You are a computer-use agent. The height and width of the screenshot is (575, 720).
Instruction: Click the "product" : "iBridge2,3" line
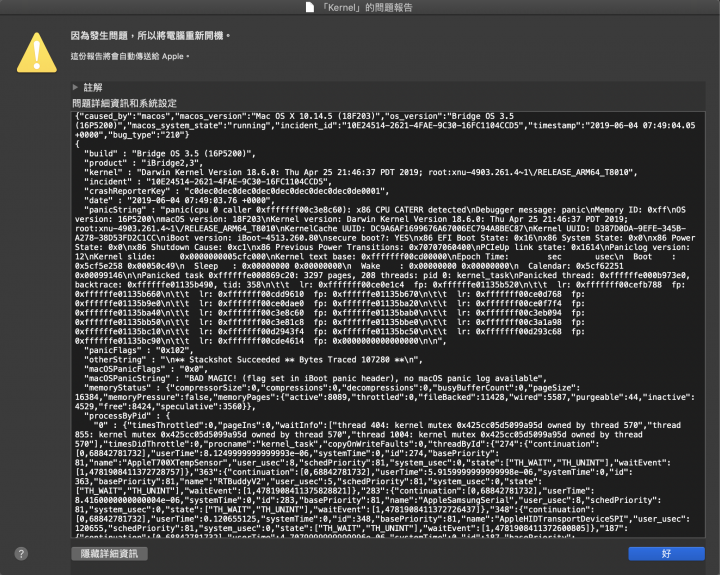pyautogui.click(x=143, y=163)
